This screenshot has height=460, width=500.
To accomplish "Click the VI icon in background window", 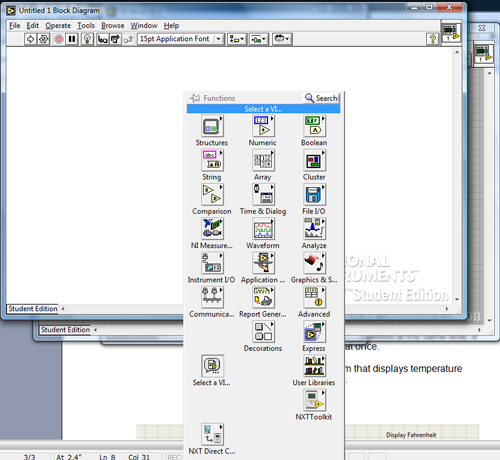I will 483,54.
